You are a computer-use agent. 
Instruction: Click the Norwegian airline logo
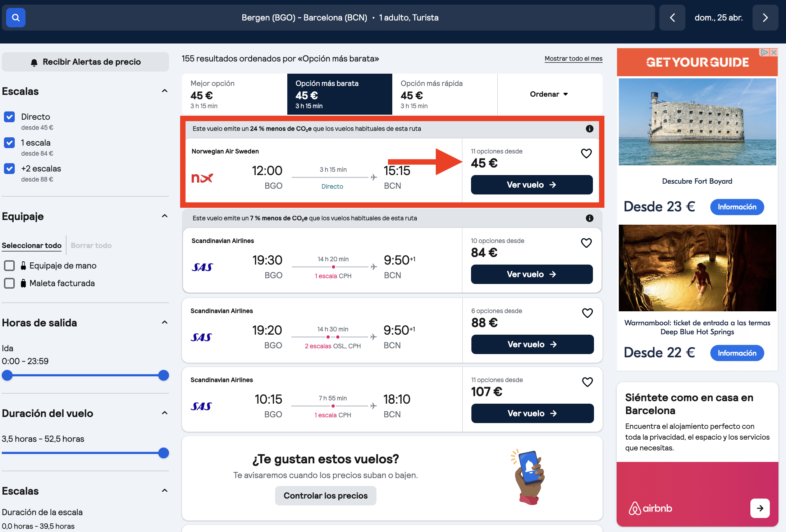point(202,178)
